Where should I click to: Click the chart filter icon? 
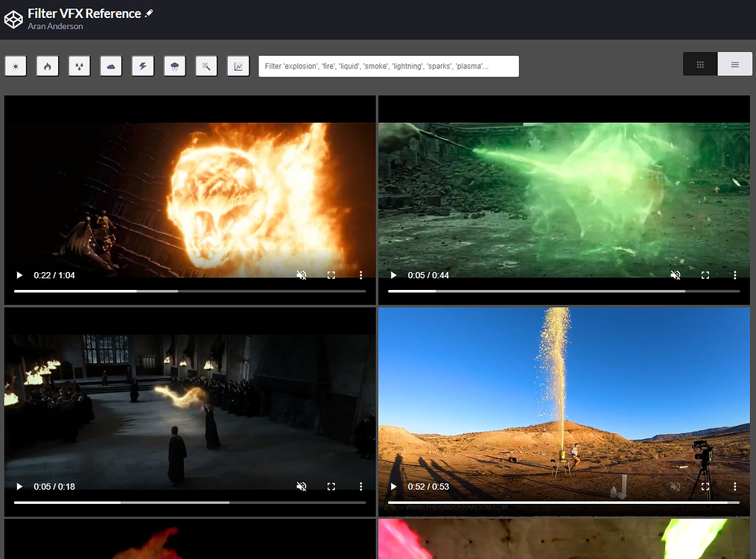pos(238,66)
